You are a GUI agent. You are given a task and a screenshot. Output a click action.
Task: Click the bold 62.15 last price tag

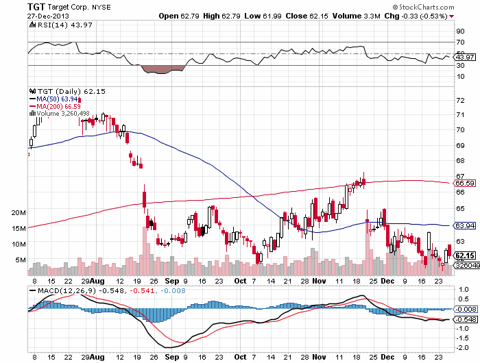point(465,256)
